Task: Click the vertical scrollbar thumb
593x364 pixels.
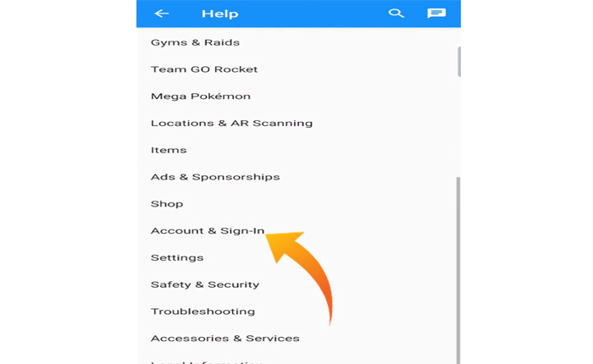Action: [x=458, y=59]
